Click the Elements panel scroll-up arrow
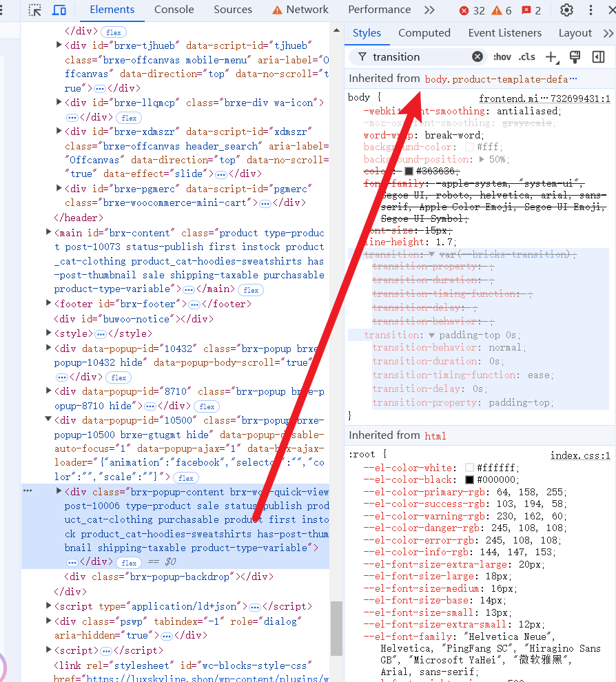616x682 pixels. (336, 30)
